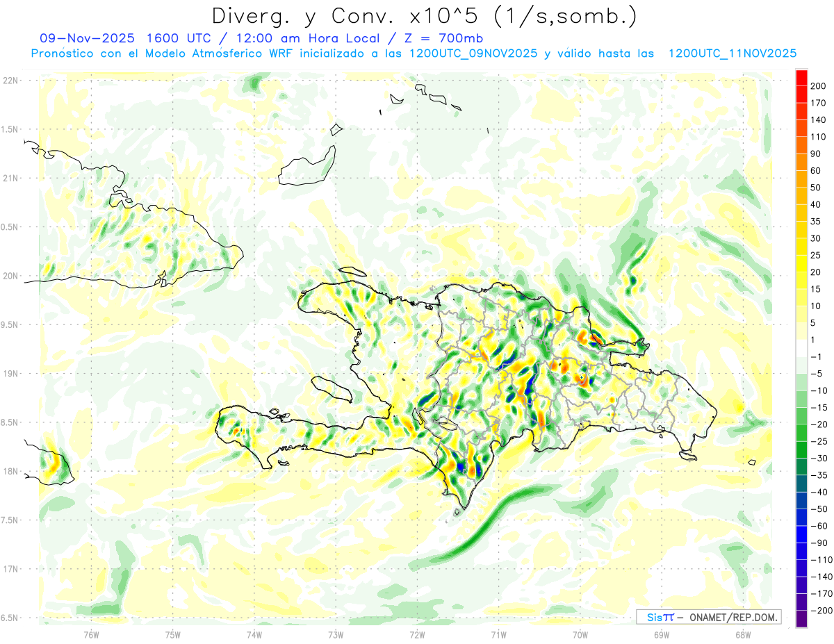Click the colorbar value '200' at top

click(x=819, y=86)
